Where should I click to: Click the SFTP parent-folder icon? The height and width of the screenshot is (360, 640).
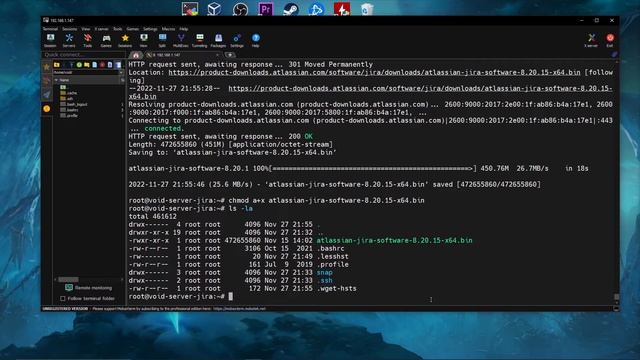[57, 64]
